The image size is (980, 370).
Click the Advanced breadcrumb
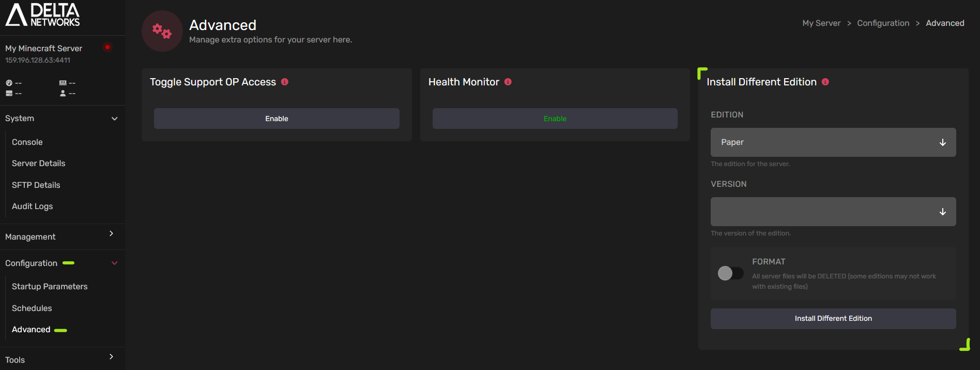point(945,23)
